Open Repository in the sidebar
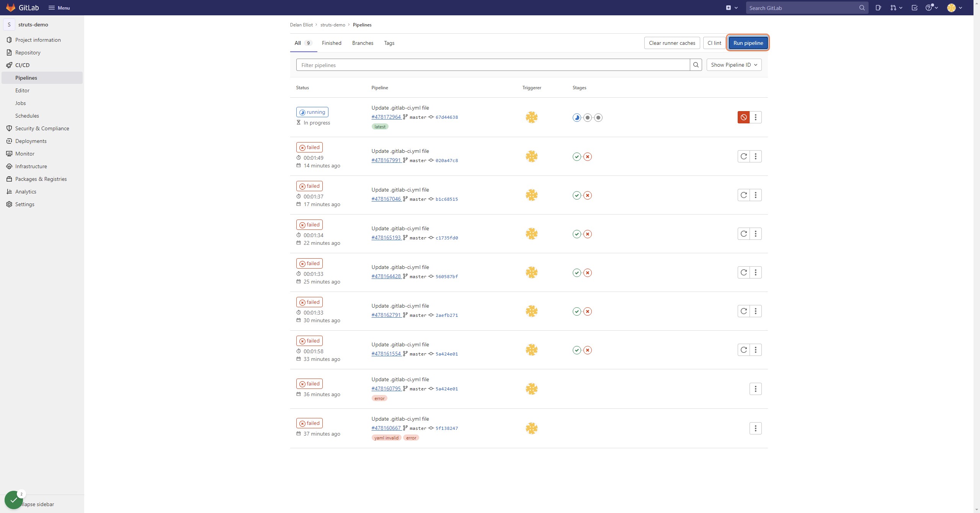 point(42,52)
